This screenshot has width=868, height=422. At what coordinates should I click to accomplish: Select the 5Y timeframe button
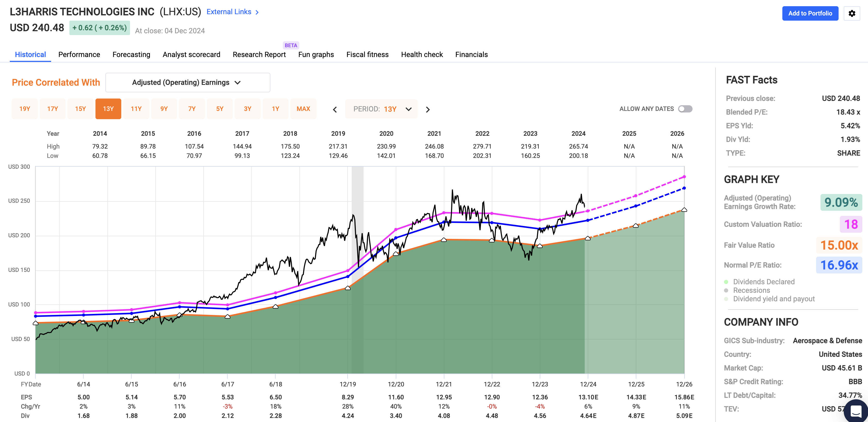220,108
